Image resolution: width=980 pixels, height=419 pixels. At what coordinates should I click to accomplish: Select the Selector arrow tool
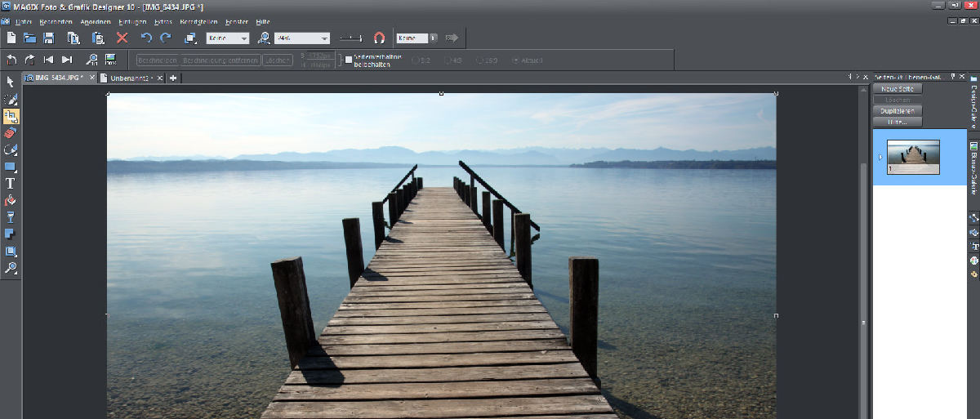(11, 81)
